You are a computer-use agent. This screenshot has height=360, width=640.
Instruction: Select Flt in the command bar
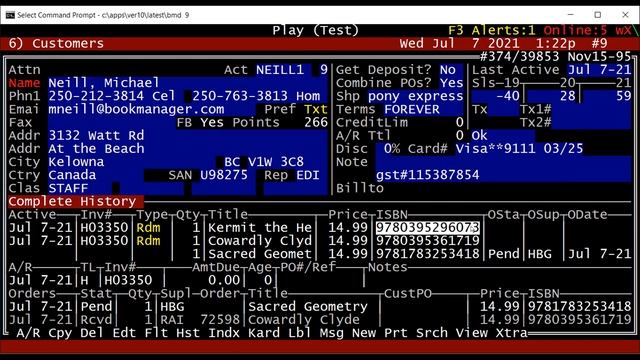point(156,333)
